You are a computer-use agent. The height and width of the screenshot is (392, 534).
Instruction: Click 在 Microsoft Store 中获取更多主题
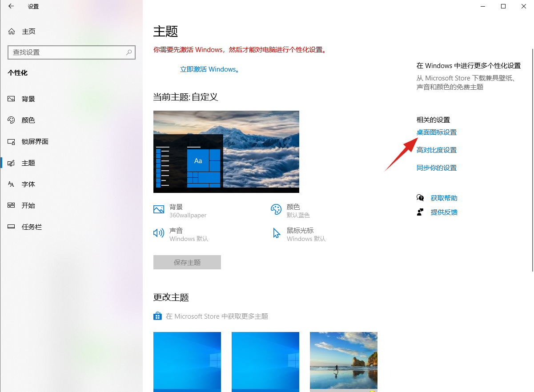[x=217, y=316]
